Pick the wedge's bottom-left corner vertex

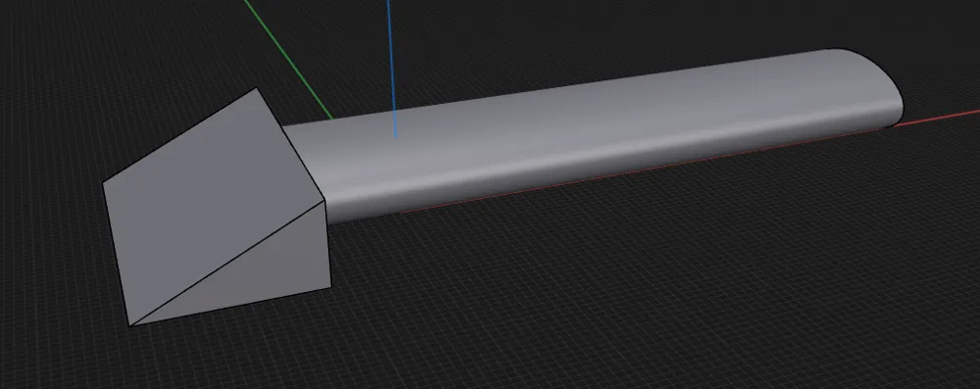pos(129,325)
